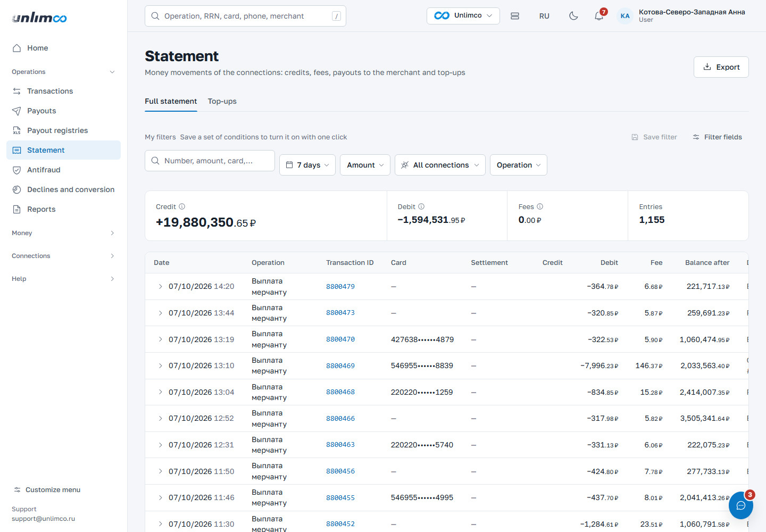Expand the 07/10/2026 14:20 row
Image resolution: width=766 pixels, height=532 pixels.
[160, 286]
